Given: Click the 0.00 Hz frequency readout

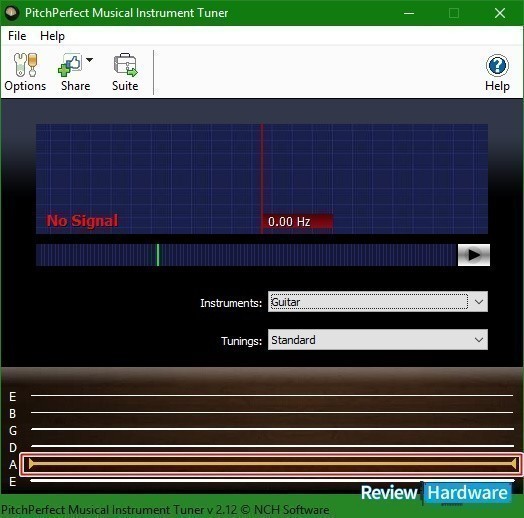Looking at the screenshot, I should [x=297, y=222].
